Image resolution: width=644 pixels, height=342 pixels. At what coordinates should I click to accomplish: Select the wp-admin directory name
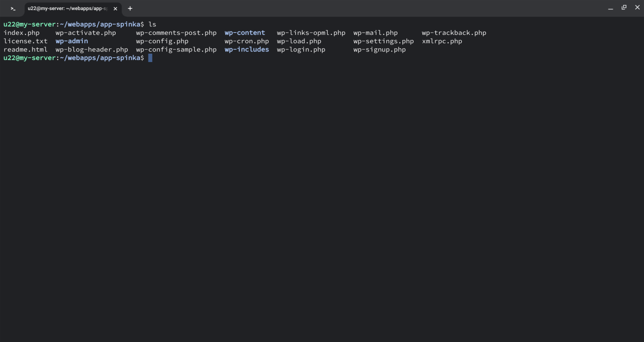coord(71,41)
